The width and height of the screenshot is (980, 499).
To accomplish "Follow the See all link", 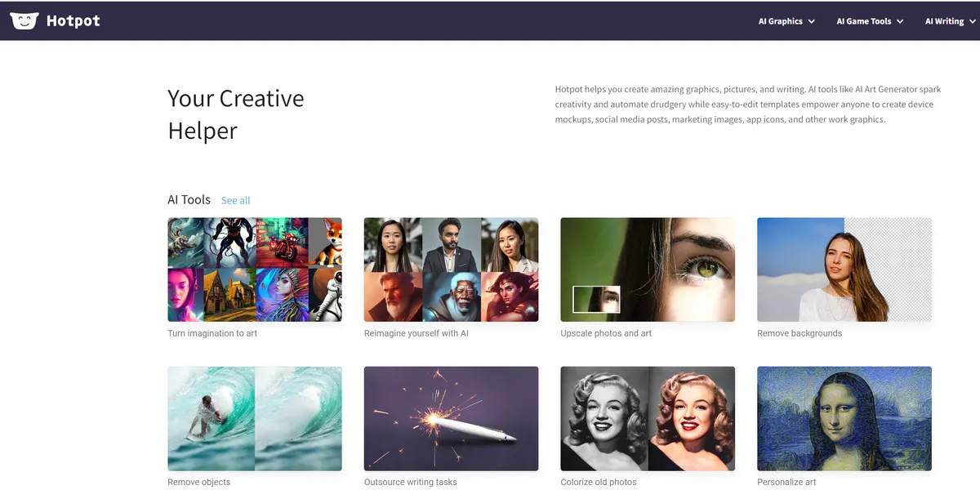I will (235, 200).
